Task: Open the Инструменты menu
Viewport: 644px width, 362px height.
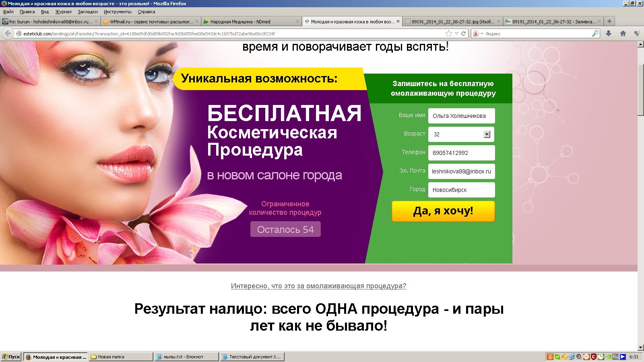Action: 118,12
